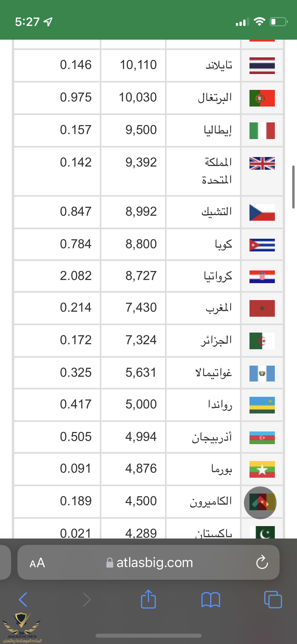The height and width of the screenshot is (644, 297).
Task: Show open tabs switcher icon
Action: pos(273,599)
